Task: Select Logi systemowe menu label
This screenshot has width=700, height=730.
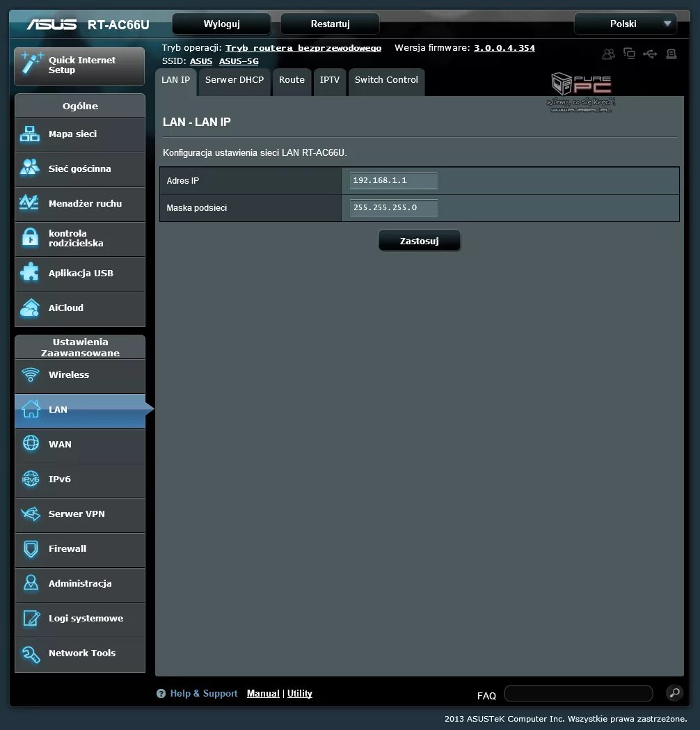Action: [x=86, y=618]
